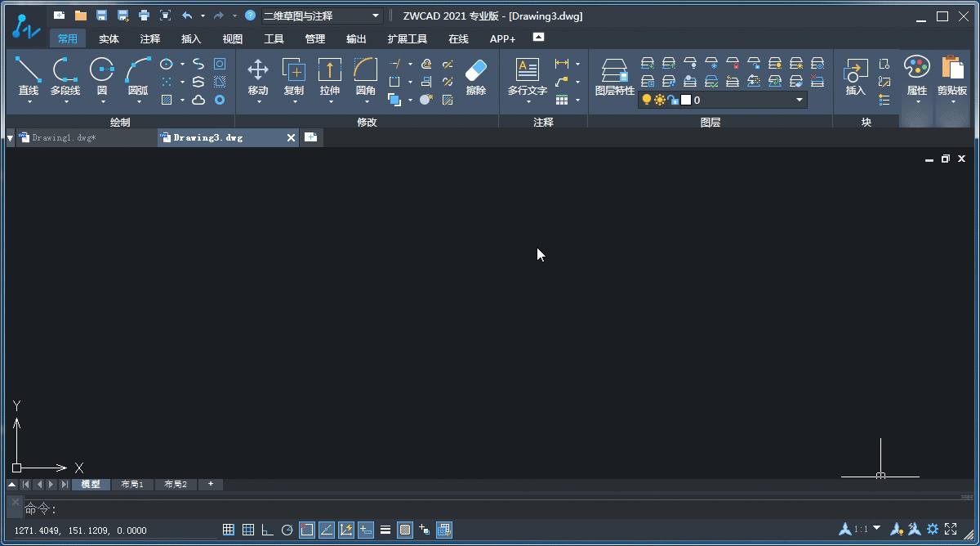Click the white layer color swatch
The width and height of the screenshot is (980, 546).
(x=686, y=99)
